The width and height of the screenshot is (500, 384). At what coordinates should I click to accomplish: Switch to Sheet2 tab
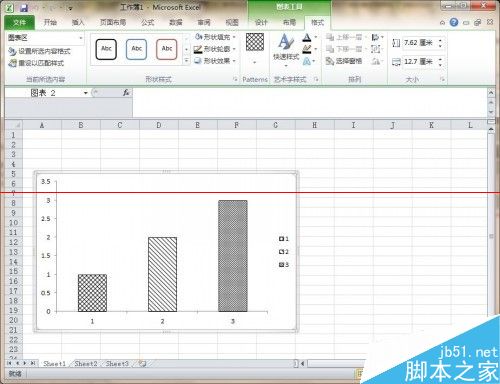pyautogui.click(x=86, y=364)
